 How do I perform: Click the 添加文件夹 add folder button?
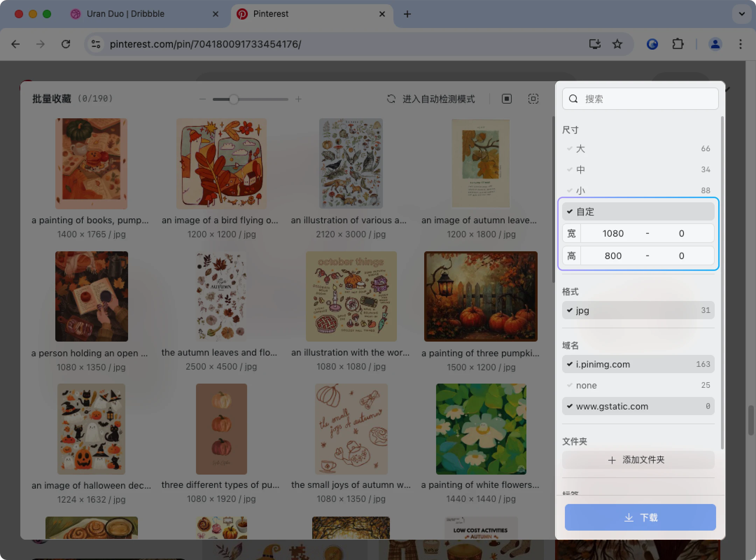click(638, 460)
